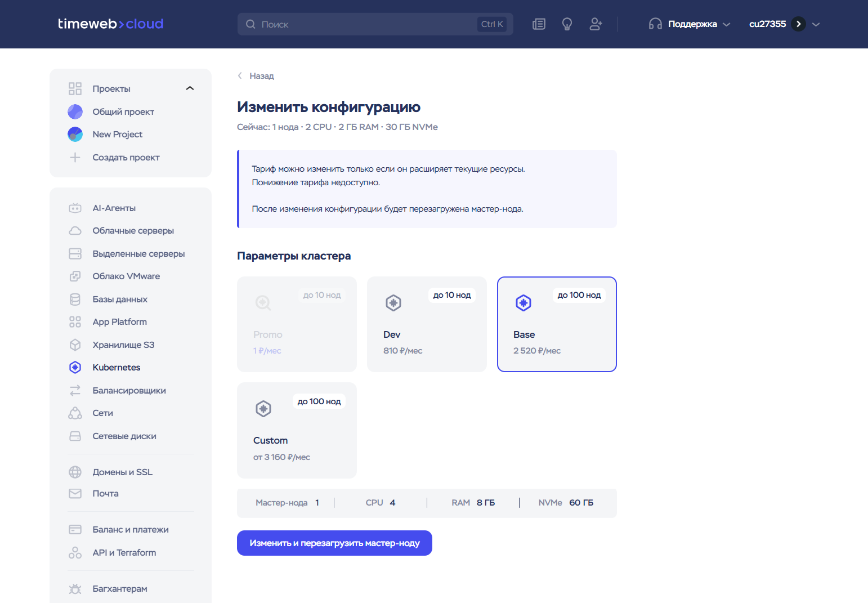Image resolution: width=868 pixels, height=603 pixels.
Task: Click the Поиск search field
Action: coord(366,24)
